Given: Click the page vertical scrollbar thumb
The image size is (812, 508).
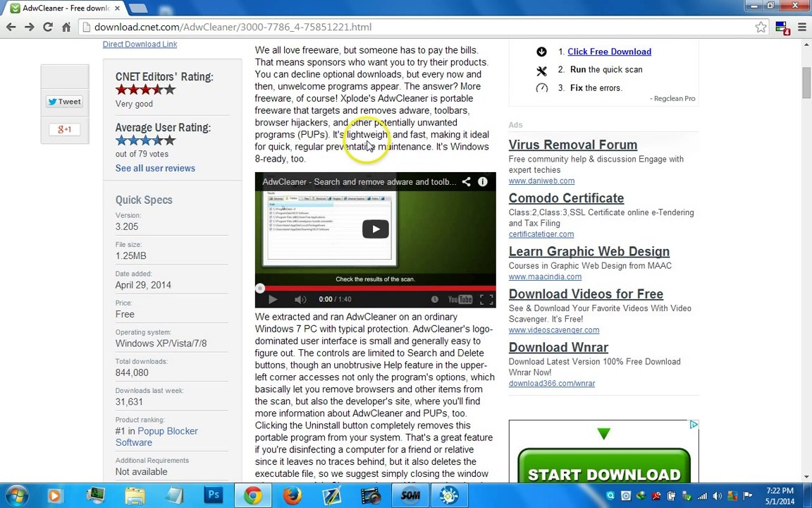Looking at the screenshot, I should tap(806, 83).
